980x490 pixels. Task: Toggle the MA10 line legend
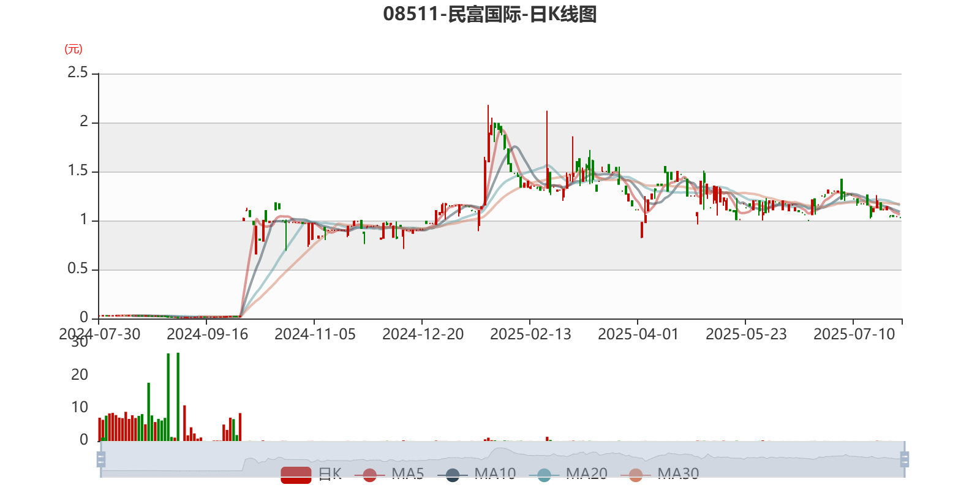(477, 474)
